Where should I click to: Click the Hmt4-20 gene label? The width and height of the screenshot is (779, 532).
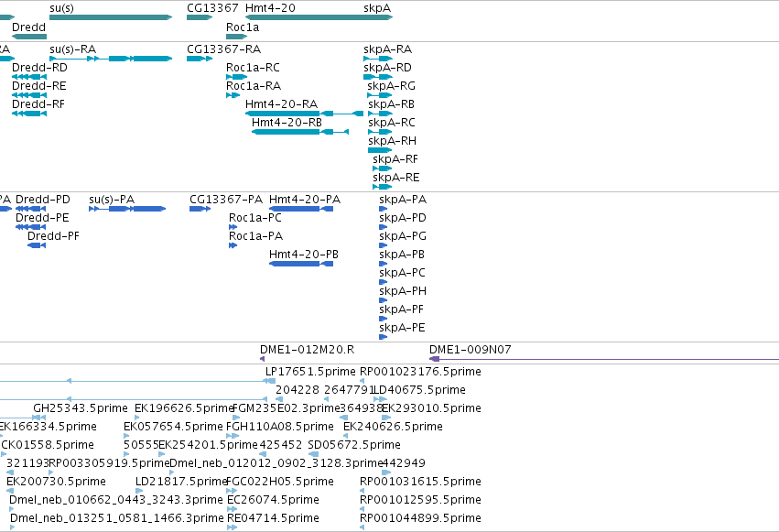pyautogui.click(x=270, y=8)
